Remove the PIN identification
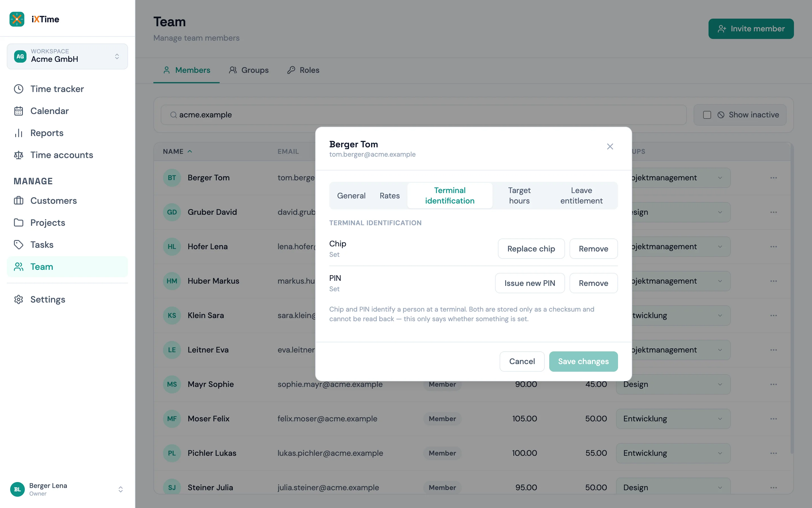 593,283
